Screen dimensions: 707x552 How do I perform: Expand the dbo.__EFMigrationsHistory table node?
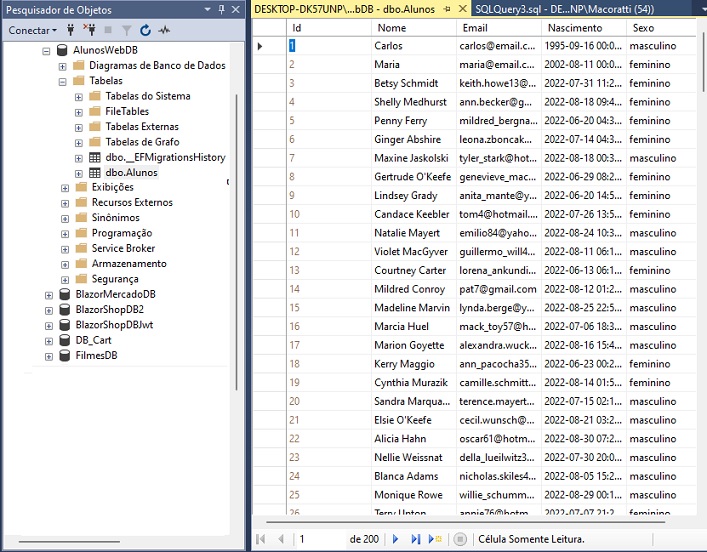(x=78, y=158)
